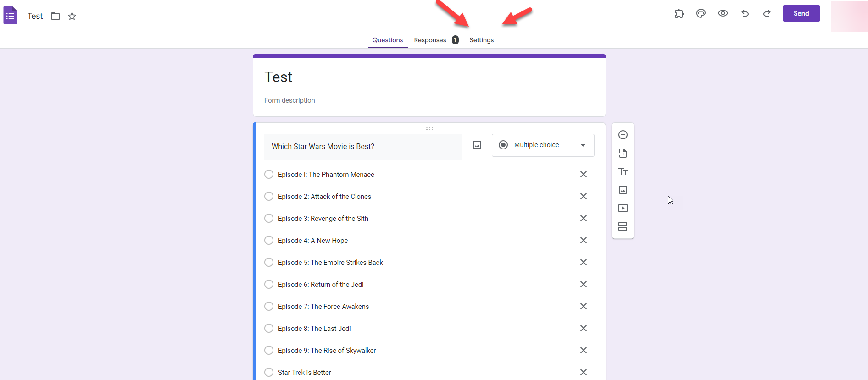Viewport: 868px width, 380px height.
Task: Add a video from the side toolbar
Action: (623, 208)
